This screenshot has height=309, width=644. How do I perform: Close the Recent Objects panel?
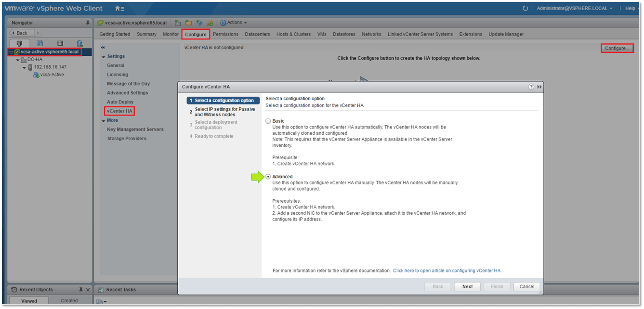coord(88,290)
